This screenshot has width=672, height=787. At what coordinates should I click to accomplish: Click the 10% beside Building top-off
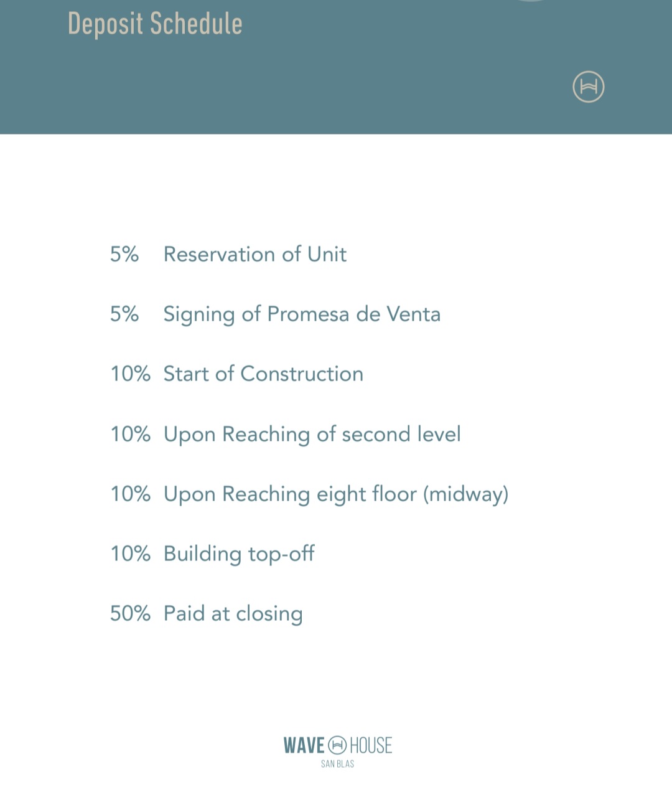click(x=130, y=554)
